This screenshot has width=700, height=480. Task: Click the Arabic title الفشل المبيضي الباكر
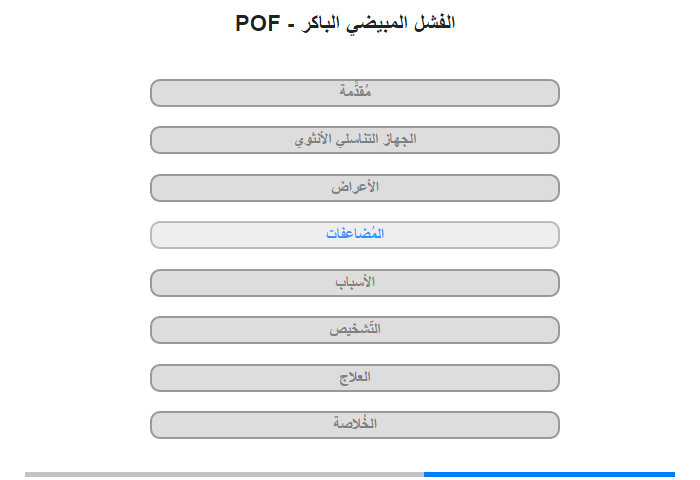tap(378, 23)
